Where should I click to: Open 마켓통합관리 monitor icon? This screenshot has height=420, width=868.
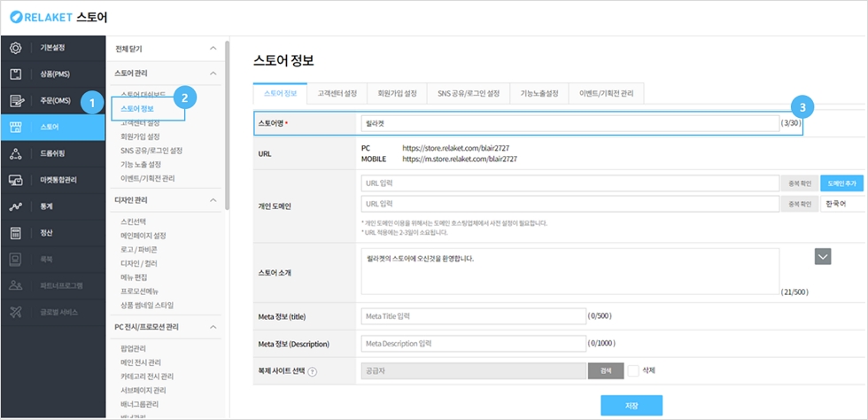[x=15, y=180]
